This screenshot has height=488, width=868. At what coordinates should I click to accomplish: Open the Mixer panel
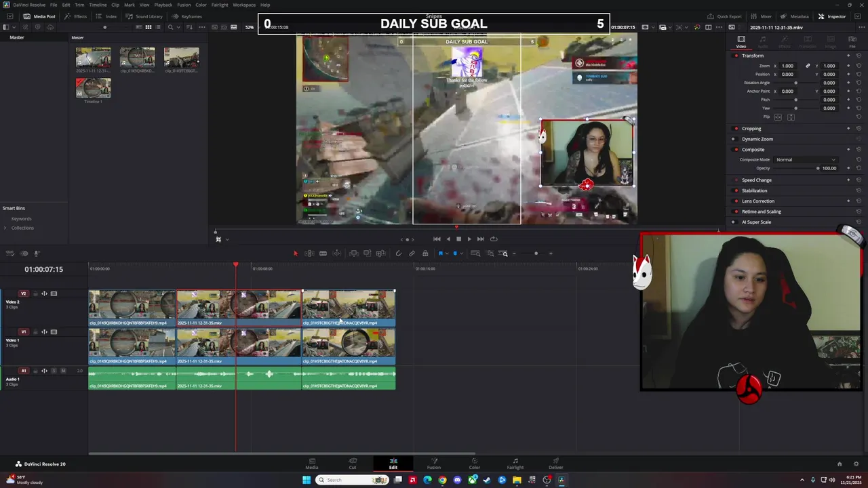[x=761, y=16]
